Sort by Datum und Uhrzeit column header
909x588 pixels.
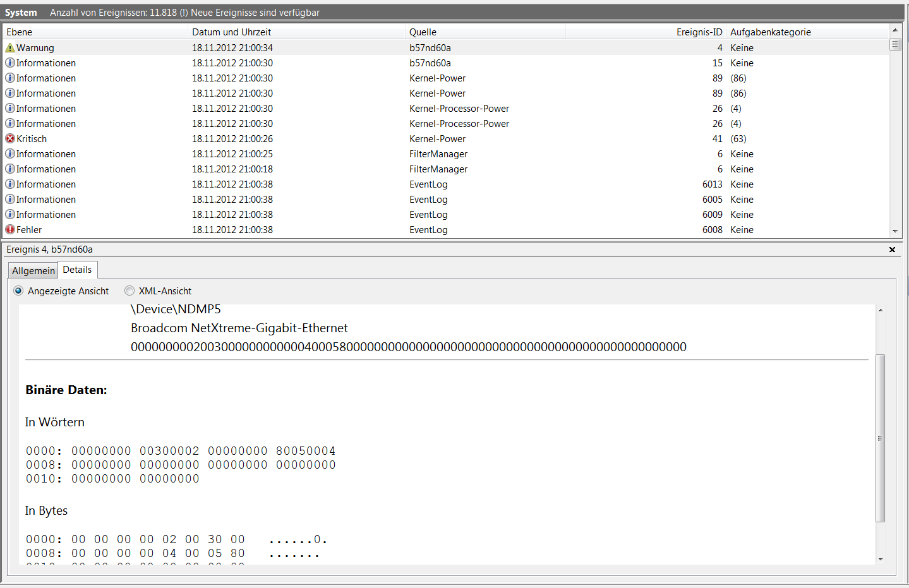297,32
